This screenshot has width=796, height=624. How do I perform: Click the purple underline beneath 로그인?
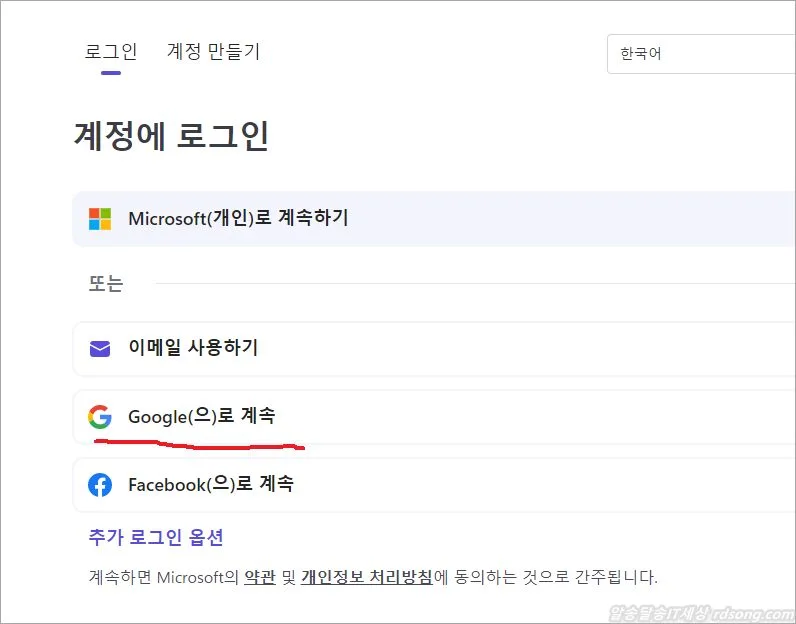click(110, 72)
